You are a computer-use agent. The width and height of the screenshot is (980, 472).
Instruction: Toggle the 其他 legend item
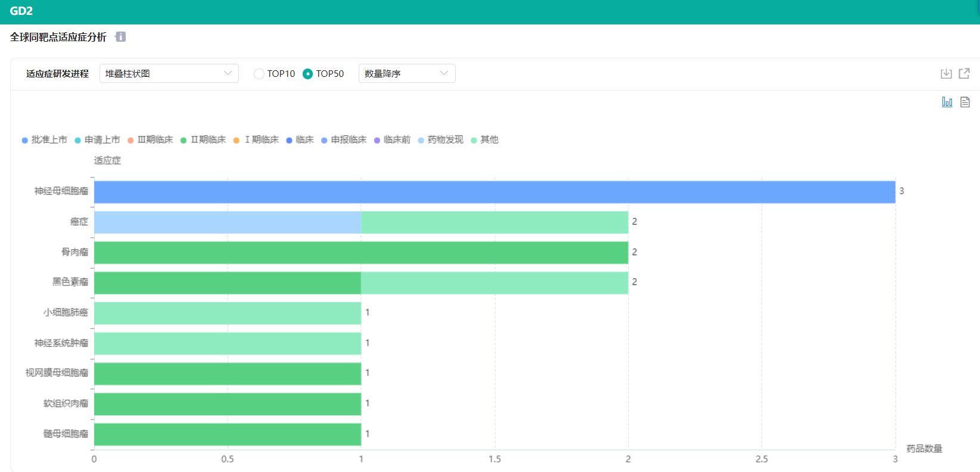click(x=484, y=140)
